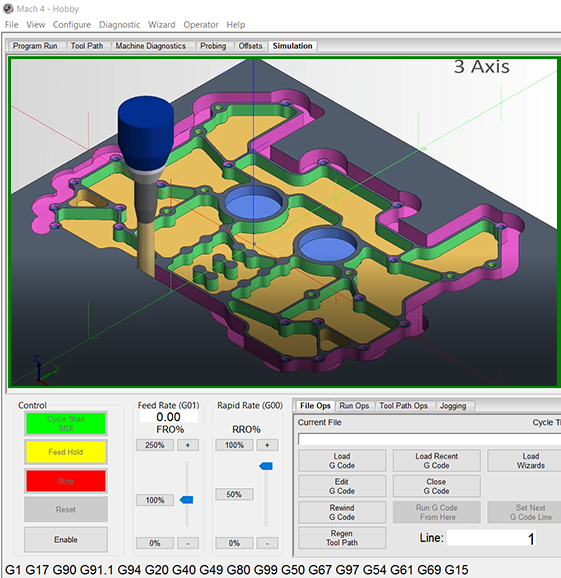Open the View menu
Viewport: 561px width, 578px height.
35,25
